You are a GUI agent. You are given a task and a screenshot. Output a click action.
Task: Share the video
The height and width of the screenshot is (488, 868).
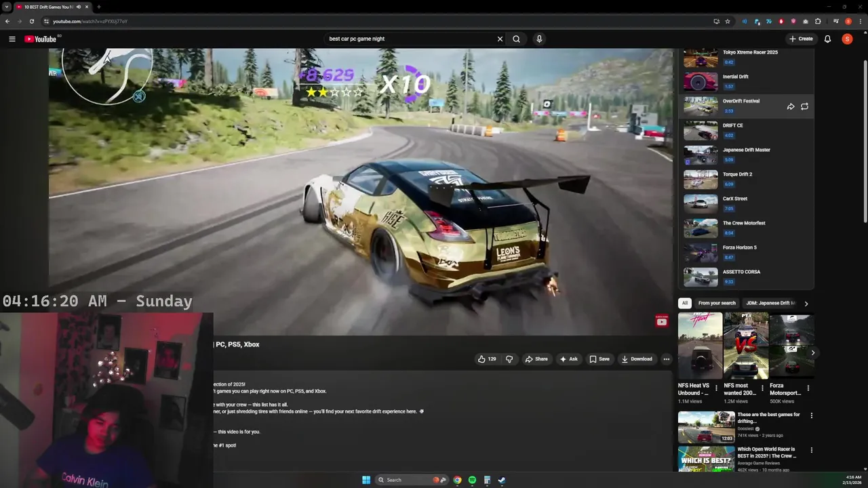point(536,359)
